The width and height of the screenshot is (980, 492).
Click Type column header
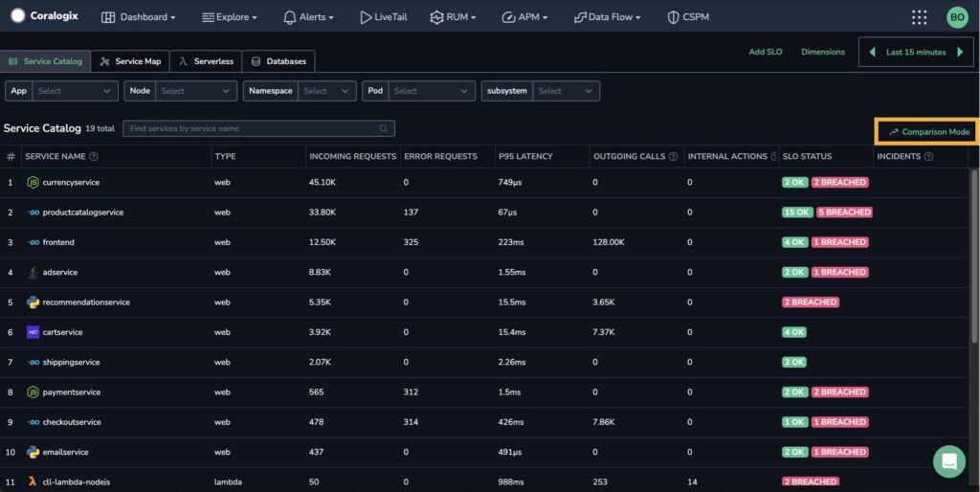point(225,156)
